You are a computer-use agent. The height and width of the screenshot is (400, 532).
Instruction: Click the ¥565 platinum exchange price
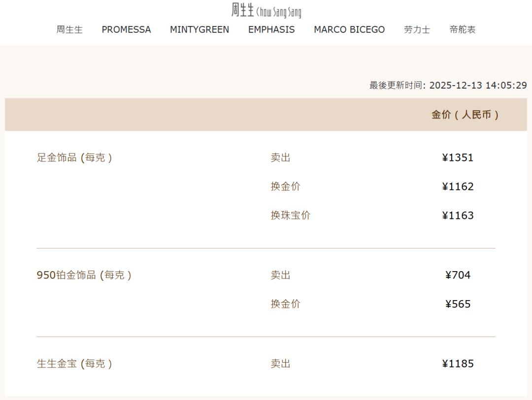point(458,304)
